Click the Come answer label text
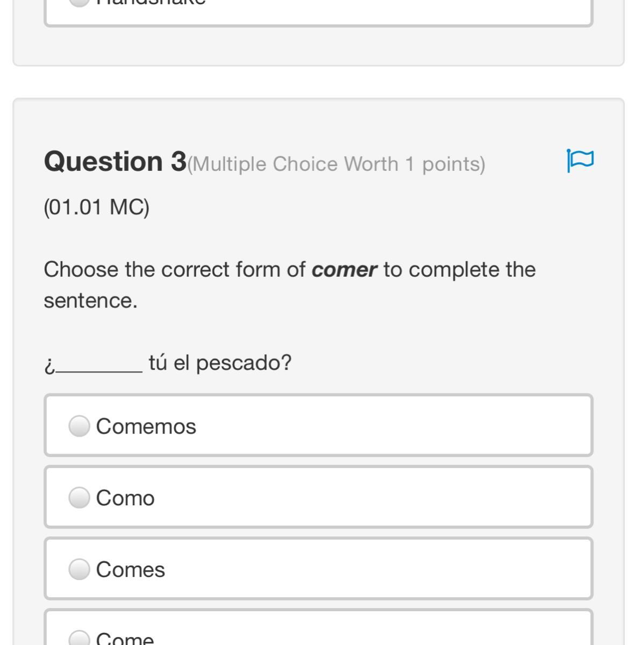Viewport: 644px width, 645px height. tap(125, 639)
